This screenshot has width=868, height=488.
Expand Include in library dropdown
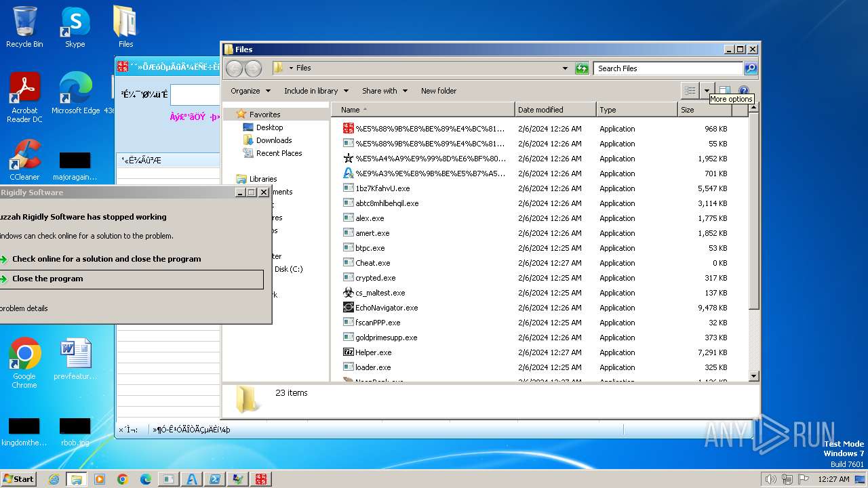pos(316,91)
